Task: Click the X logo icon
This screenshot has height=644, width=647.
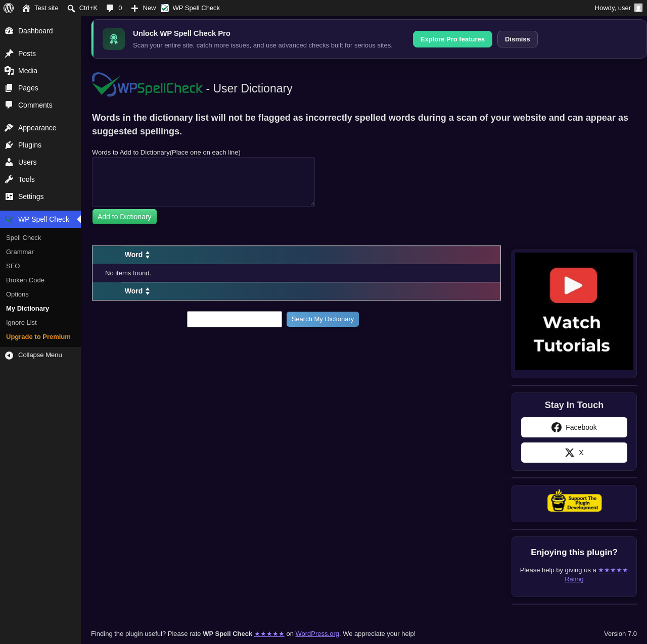Action: click(570, 453)
